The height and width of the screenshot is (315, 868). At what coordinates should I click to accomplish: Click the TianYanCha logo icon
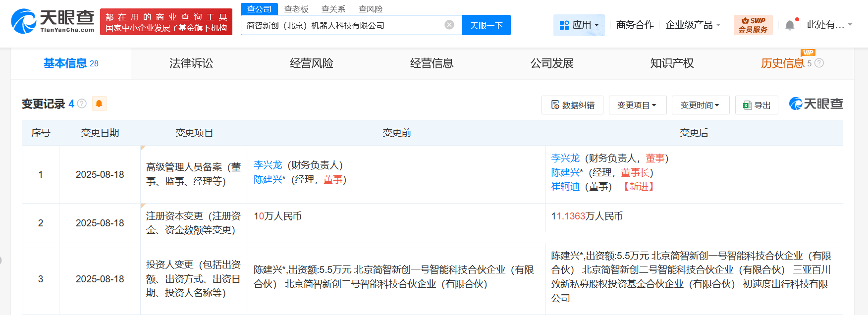tap(23, 21)
